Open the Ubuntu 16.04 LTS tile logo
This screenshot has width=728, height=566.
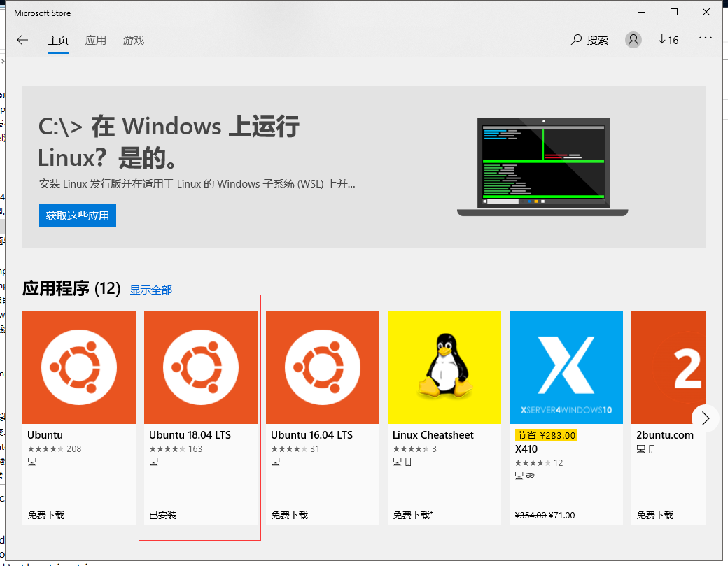tap(323, 367)
